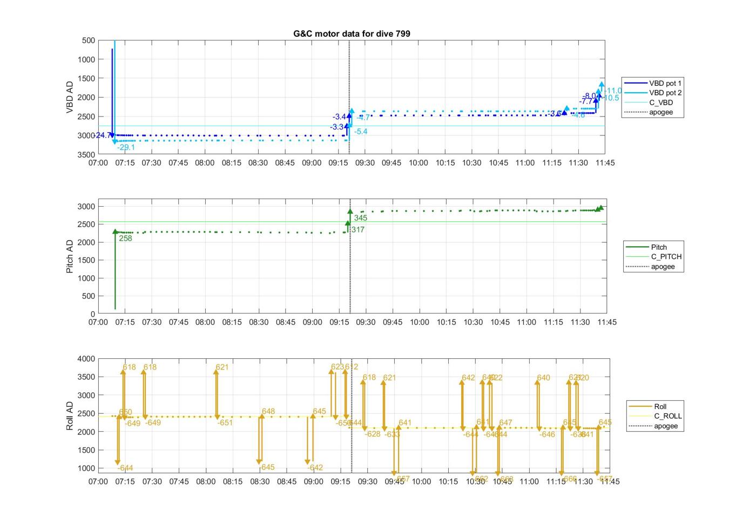Click the '-644' roll label near 07:15
Screen dimensions: 756x532
[125, 468]
